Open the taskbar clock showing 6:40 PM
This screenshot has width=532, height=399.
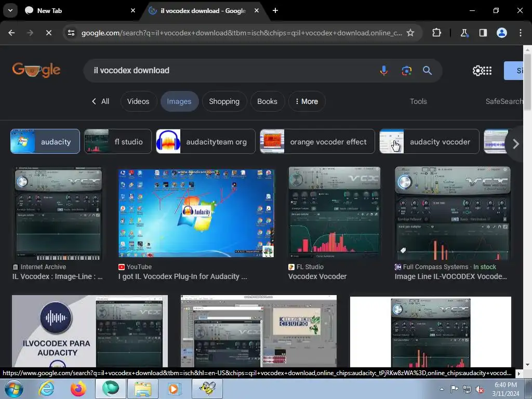click(x=506, y=389)
